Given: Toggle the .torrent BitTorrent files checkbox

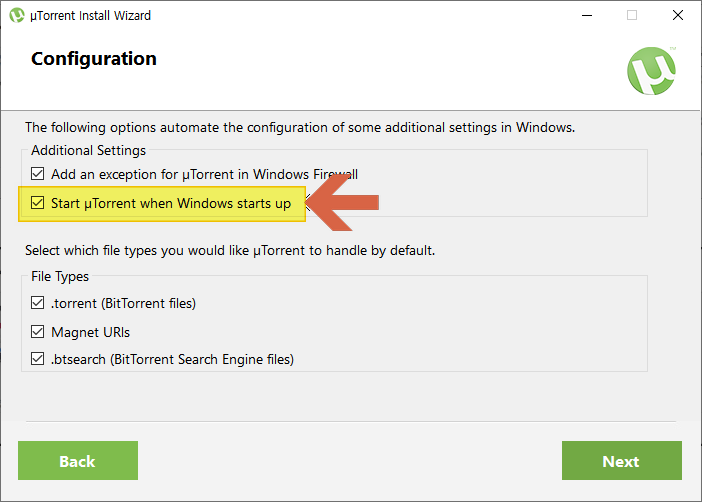Looking at the screenshot, I should click(38, 303).
